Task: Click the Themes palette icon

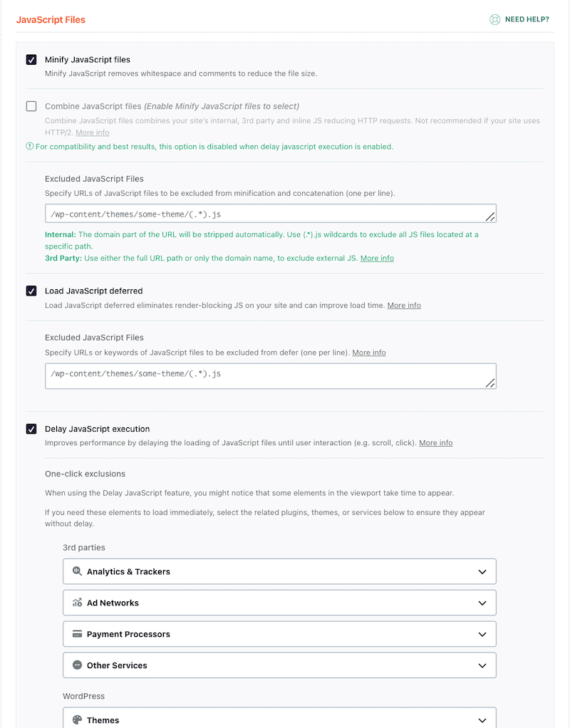Action: [77, 719]
